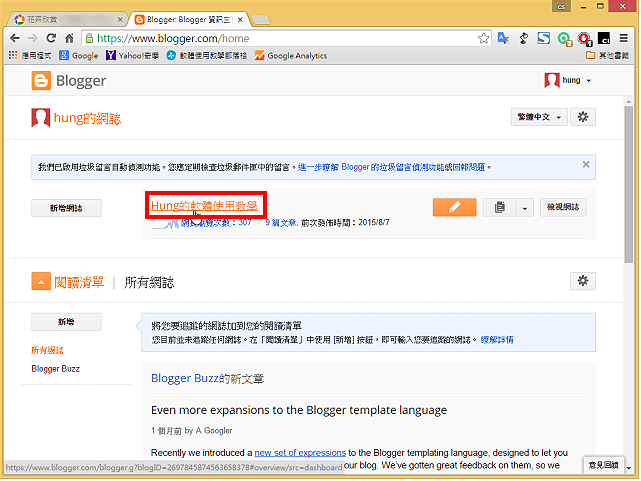Click the scrollbar down arrow

click(628, 468)
